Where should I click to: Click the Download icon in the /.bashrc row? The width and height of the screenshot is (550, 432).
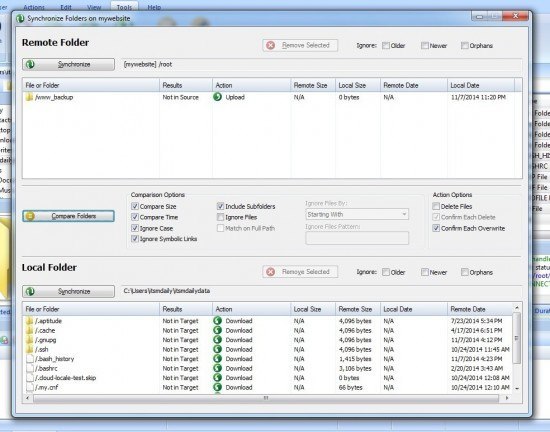[x=217, y=368]
